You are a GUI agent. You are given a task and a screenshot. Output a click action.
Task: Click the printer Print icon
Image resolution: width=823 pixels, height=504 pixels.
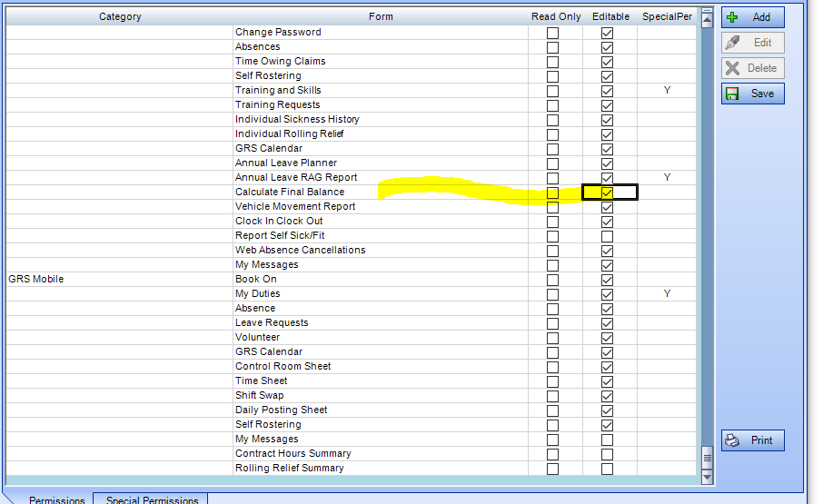pyautogui.click(x=734, y=440)
